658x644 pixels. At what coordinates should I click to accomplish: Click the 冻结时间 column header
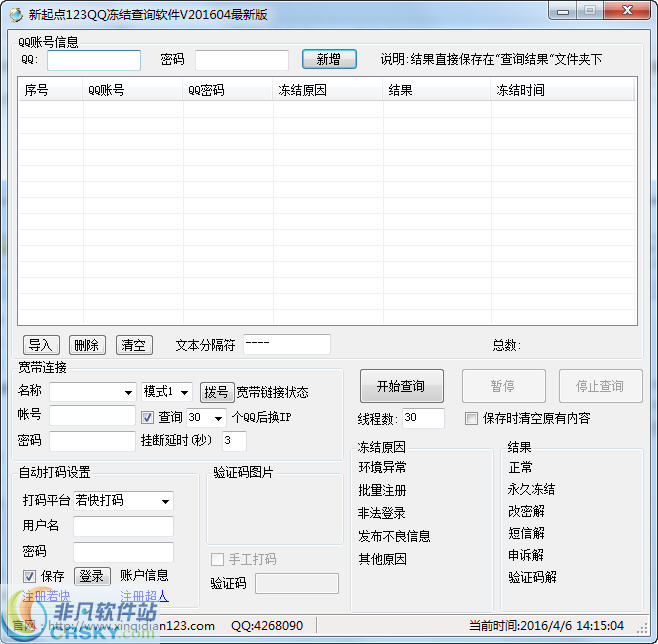562,90
